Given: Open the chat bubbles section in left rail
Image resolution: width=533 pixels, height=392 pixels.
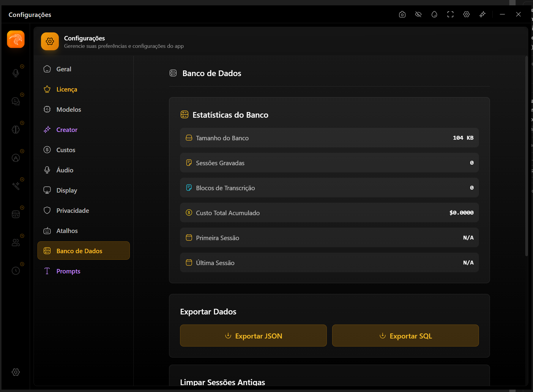Looking at the screenshot, I should (16, 101).
